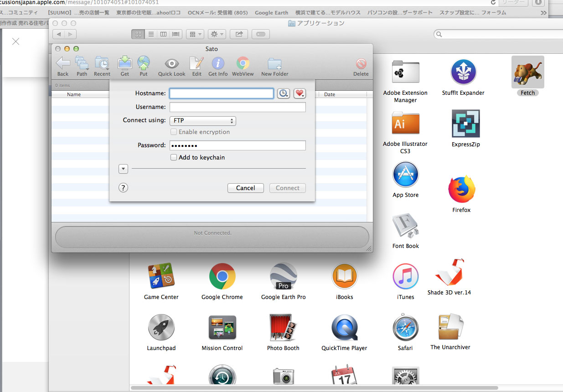
Task: Click the Finder search field
Action: tap(499, 34)
